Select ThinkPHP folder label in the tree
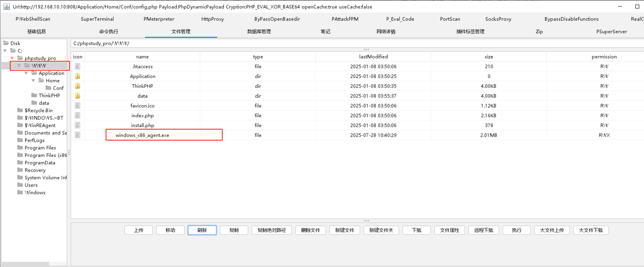The image size is (644, 267). click(x=49, y=95)
